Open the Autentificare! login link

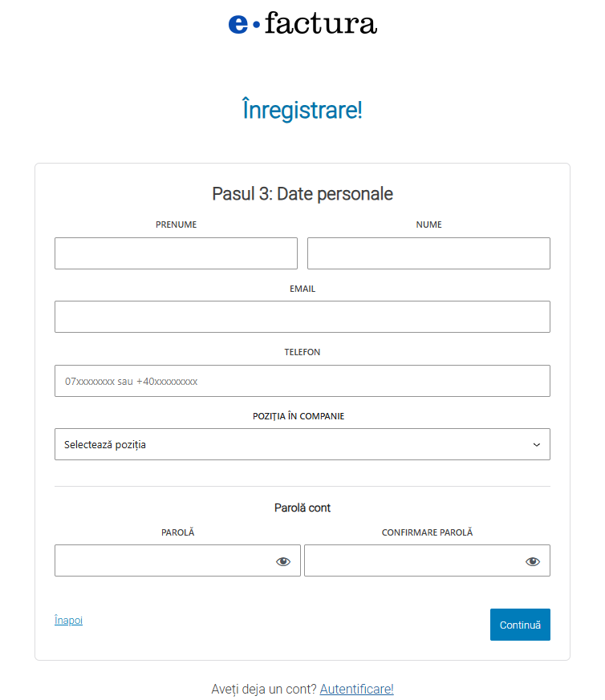point(356,689)
